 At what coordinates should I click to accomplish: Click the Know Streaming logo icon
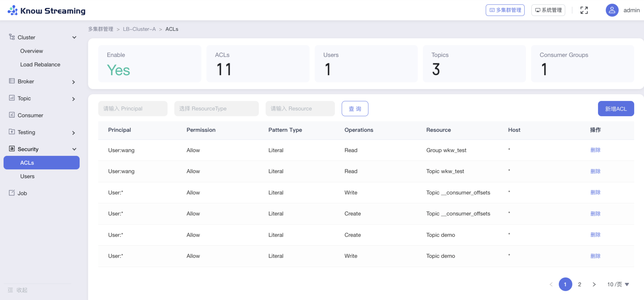tap(13, 10)
